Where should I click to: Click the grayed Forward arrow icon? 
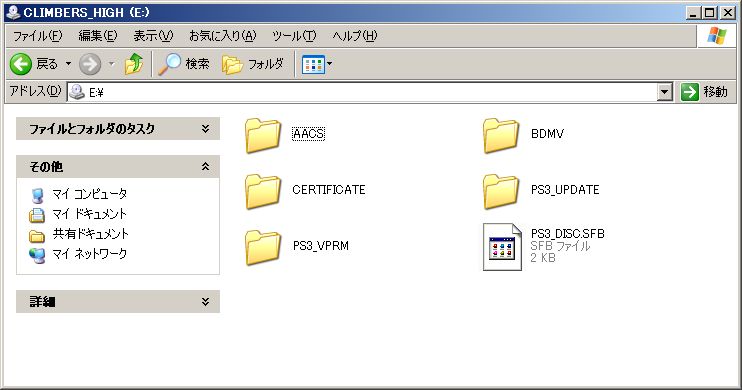coord(90,64)
